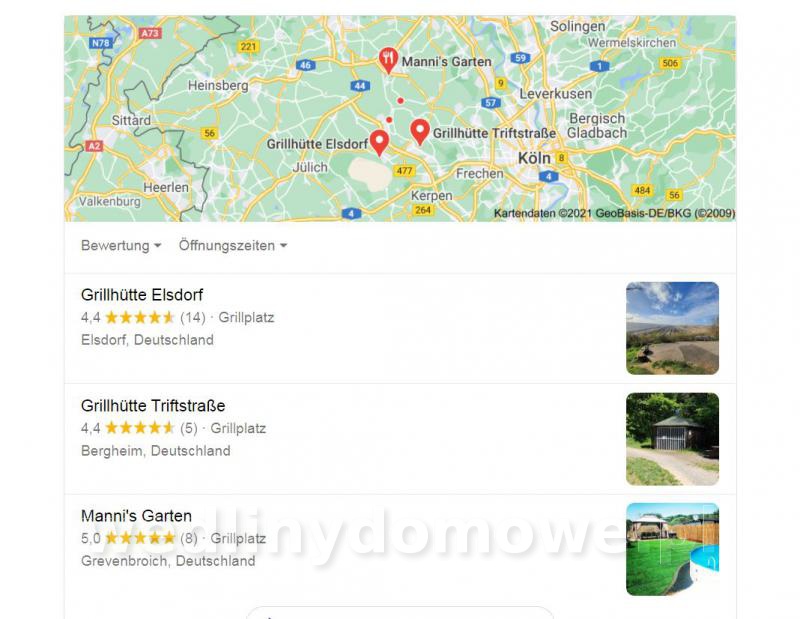The width and height of the screenshot is (800, 619).
Task: Click the Manni's Garten map label text
Action: [446, 62]
